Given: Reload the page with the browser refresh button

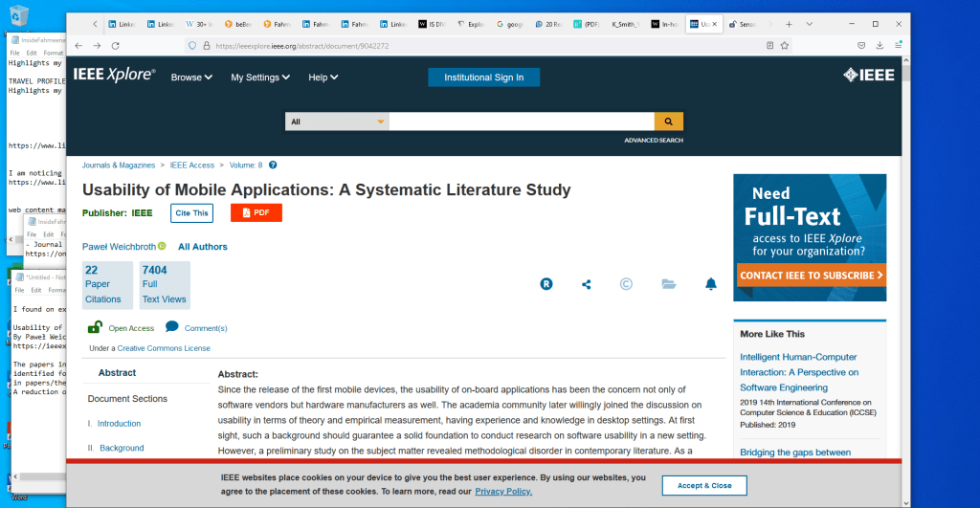Looking at the screenshot, I should click(116, 45).
